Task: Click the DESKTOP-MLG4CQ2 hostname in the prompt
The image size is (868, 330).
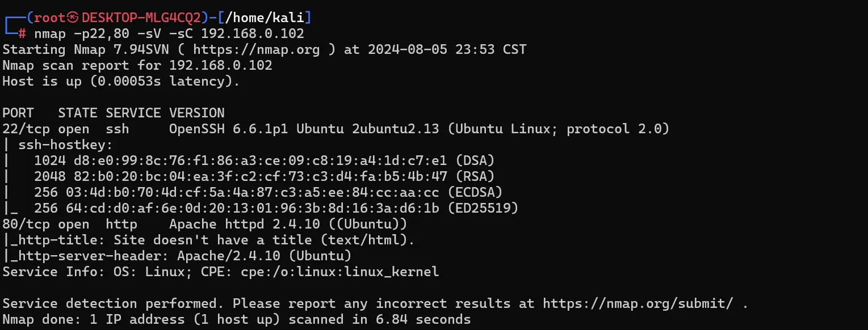Action: pos(141,18)
